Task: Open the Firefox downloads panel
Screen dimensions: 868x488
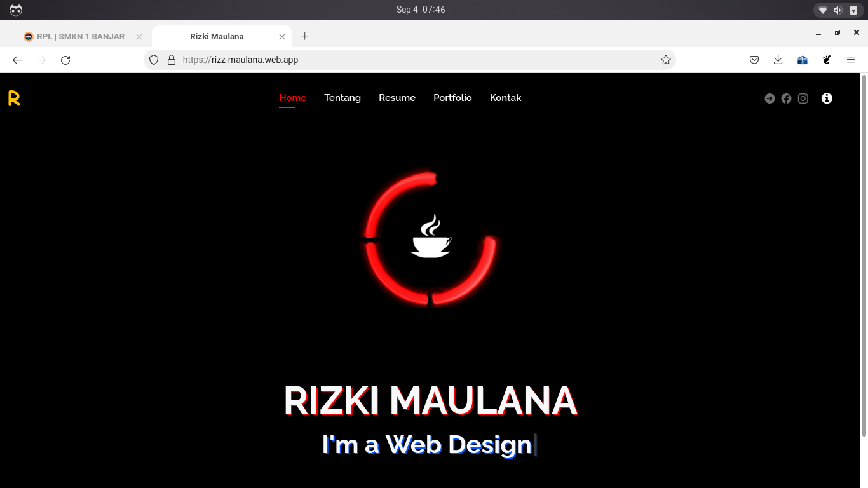Action: 778,60
